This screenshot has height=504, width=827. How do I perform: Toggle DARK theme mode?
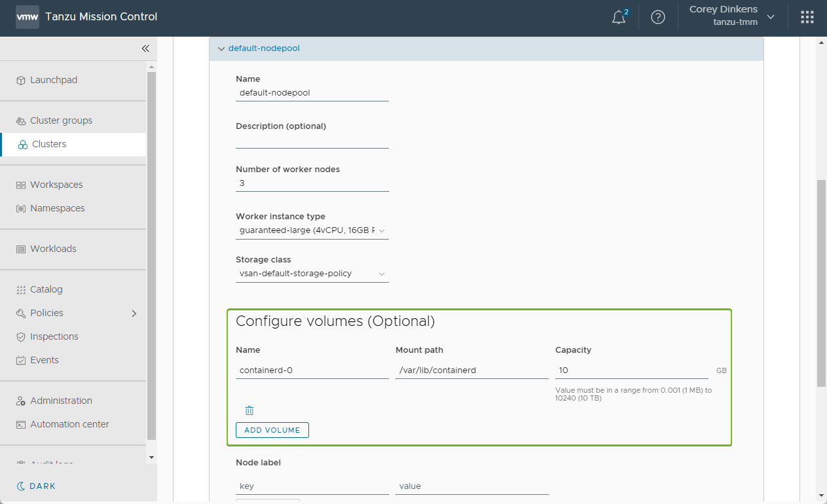click(x=37, y=486)
